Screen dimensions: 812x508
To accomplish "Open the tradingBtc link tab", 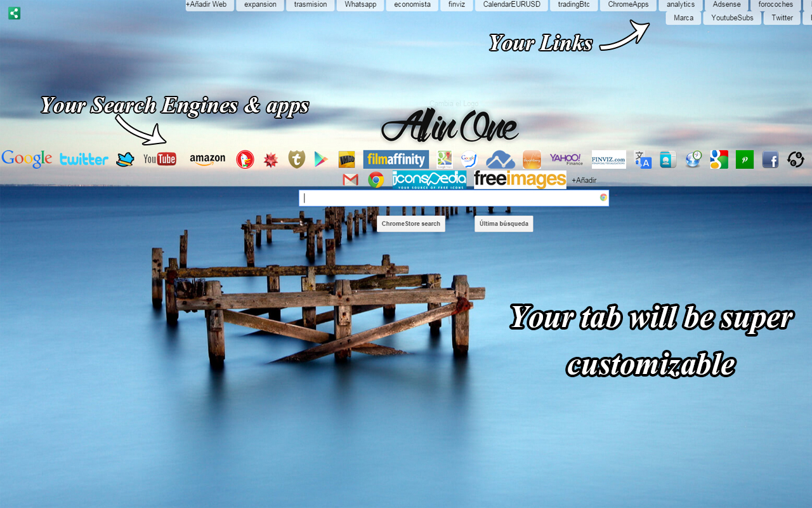I will pyautogui.click(x=574, y=4).
